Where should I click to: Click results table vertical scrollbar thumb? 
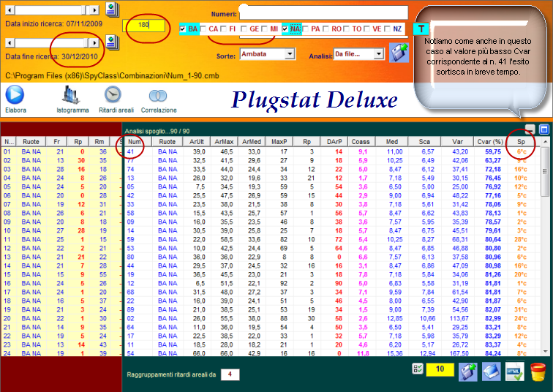click(545, 172)
